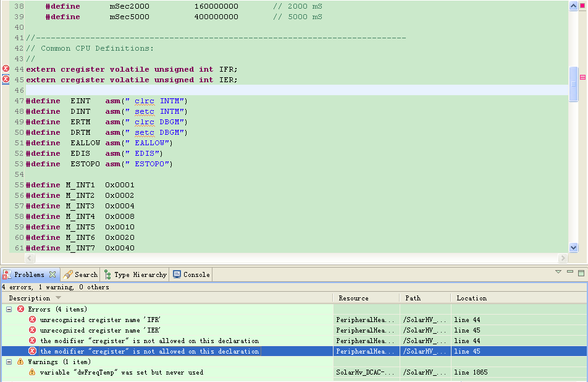The height and width of the screenshot is (382, 588).
Task: Click 'line 1865' location cell
Action: pos(471,372)
